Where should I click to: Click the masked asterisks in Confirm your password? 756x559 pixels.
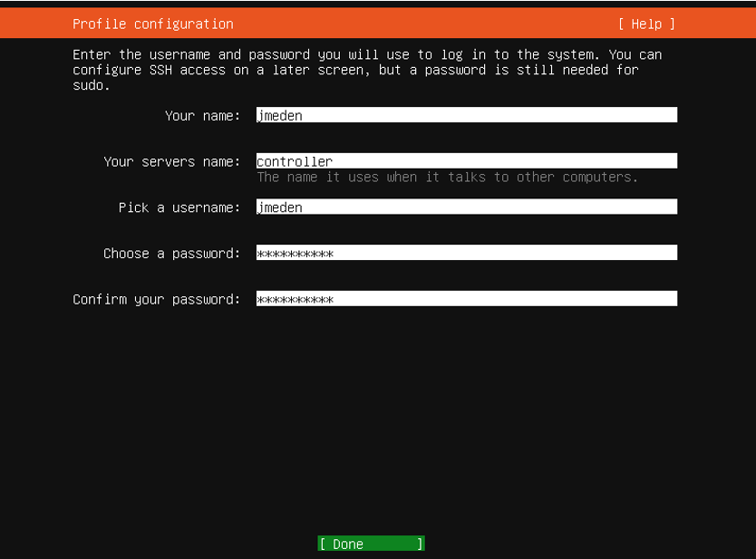coord(295,299)
